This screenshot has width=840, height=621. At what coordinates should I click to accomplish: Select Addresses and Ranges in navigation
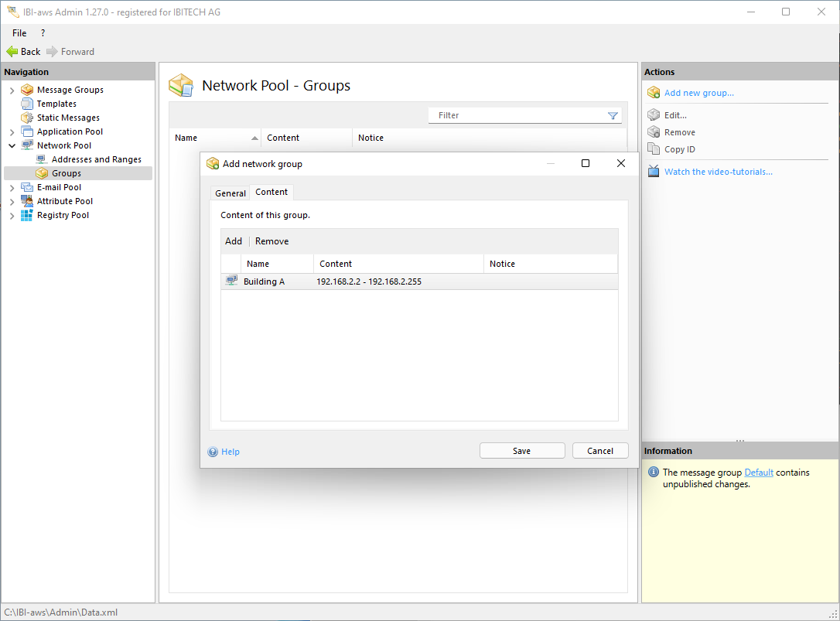coord(96,159)
